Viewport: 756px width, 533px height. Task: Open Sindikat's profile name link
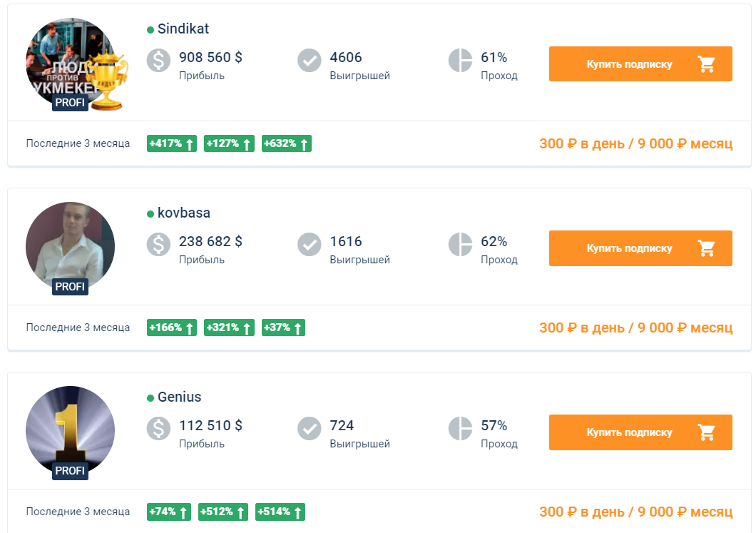pyautogui.click(x=183, y=29)
